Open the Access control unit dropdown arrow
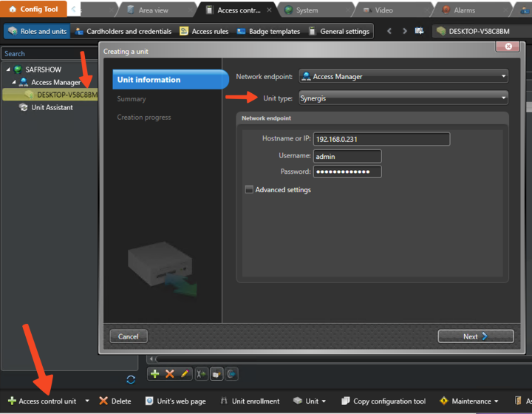This screenshot has height=414, width=532. click(87, 401)
